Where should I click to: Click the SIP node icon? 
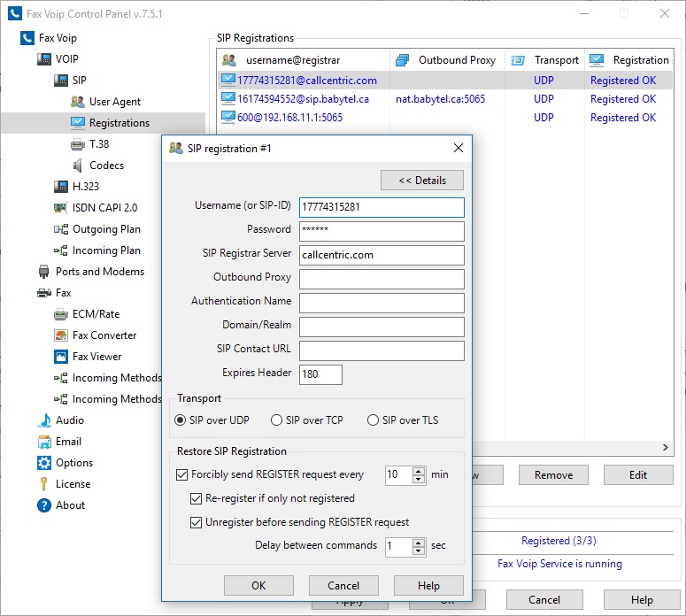pyautogui.click(x=61, y=81)
